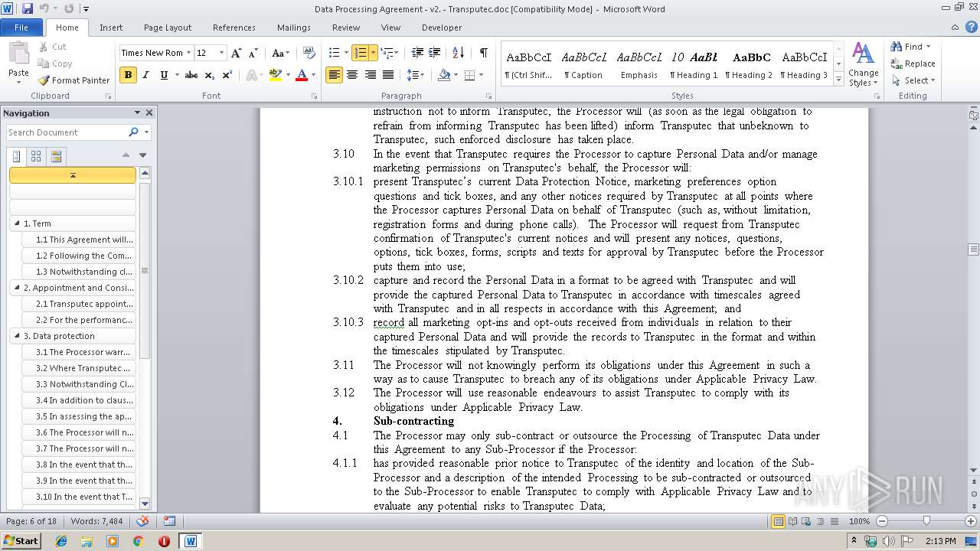Open Change Styles menu

coord(863,64)
